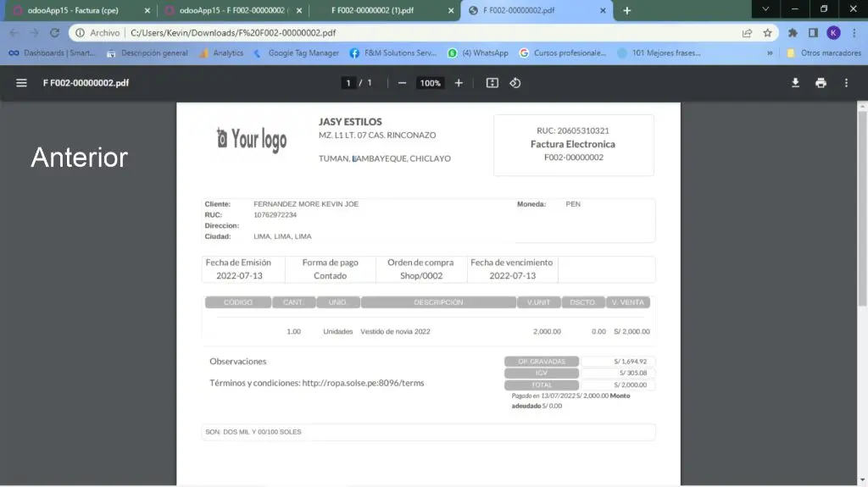The width and height of the screenshot is (868, 487).
Task: Zoom in on the PDF with the plus icon
Action: [459, 83]
